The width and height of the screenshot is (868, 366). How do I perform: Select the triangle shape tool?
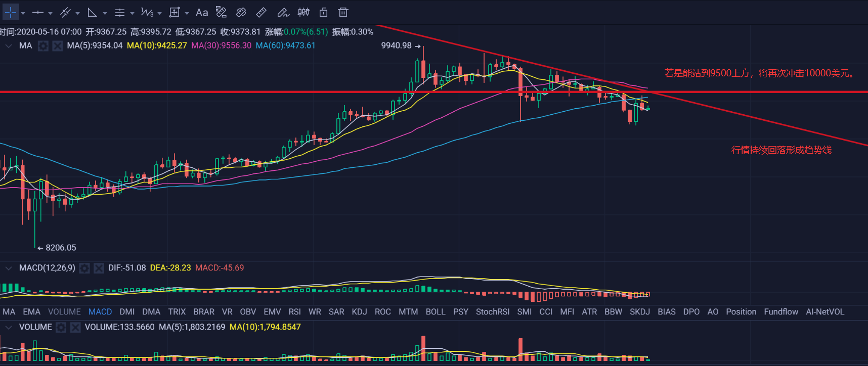(x=93, y=12)
